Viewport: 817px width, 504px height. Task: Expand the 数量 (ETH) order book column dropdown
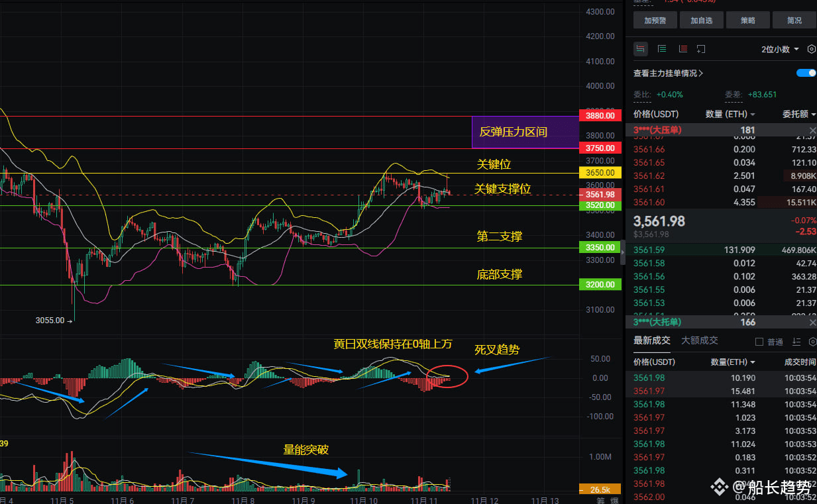[x=730, y=114]
